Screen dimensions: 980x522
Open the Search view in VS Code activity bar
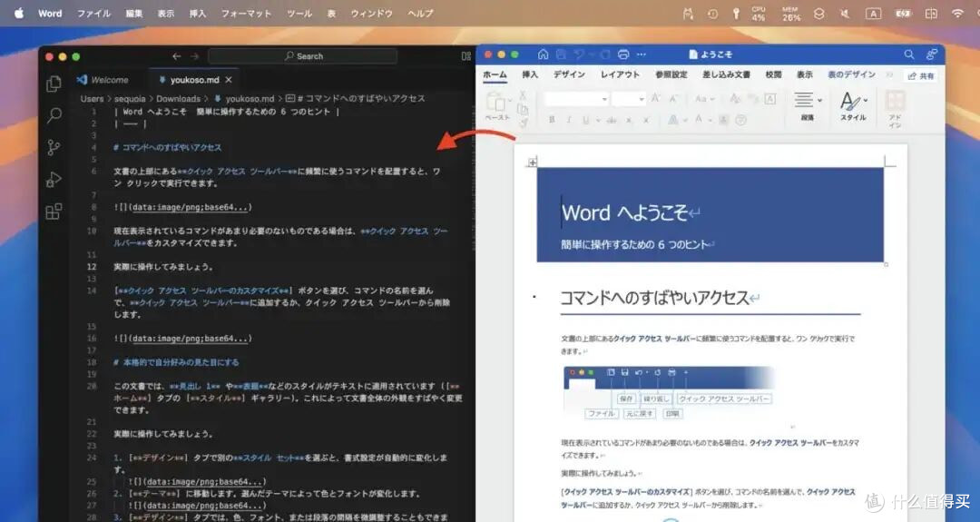[54, 115]
